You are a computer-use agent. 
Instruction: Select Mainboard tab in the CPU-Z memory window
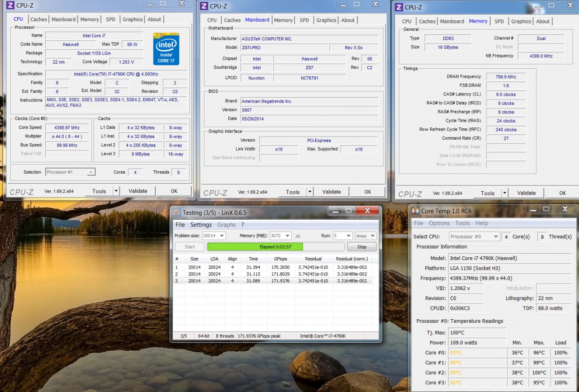(x=452, y=21)
